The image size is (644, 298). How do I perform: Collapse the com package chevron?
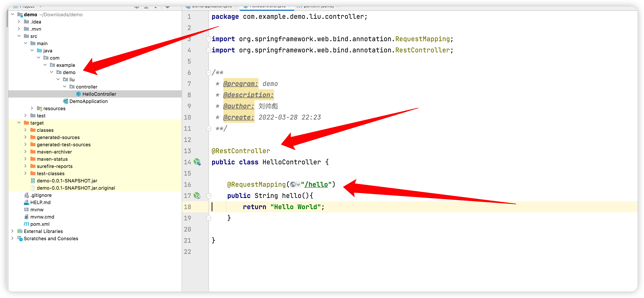tap(39, 58)
